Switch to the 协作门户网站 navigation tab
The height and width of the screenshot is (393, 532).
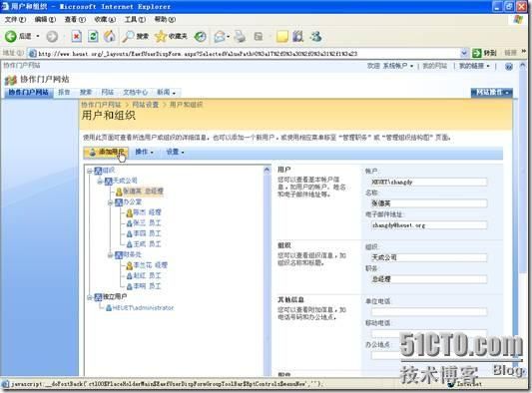coord(29,92)
